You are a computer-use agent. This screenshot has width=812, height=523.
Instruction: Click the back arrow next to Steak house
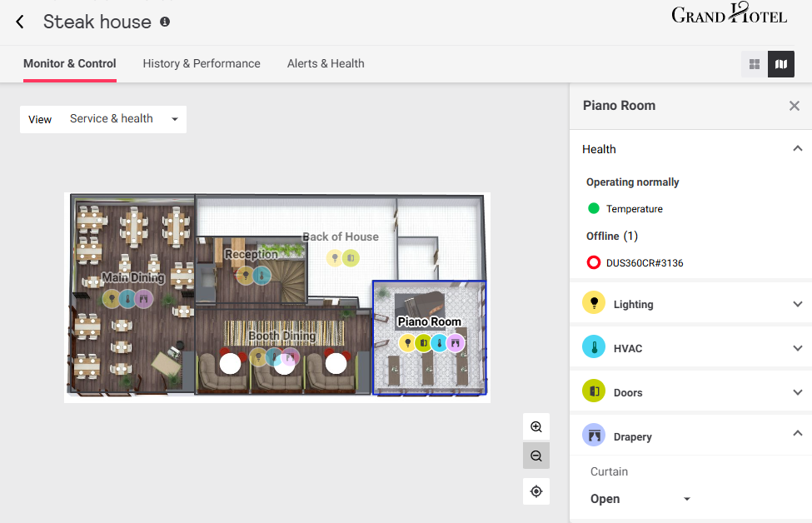coord(19,22)
